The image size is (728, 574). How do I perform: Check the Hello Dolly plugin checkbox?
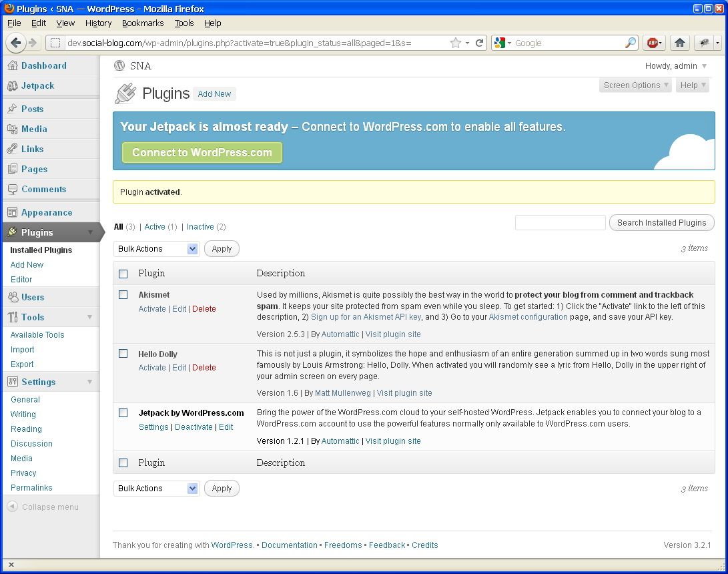click(123, 354)
